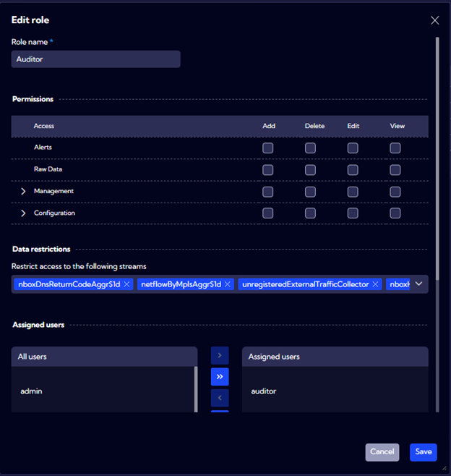The height and width of the screenshot is (476, 451).
Task: Close the Edit role dialog
Action: 434,20
